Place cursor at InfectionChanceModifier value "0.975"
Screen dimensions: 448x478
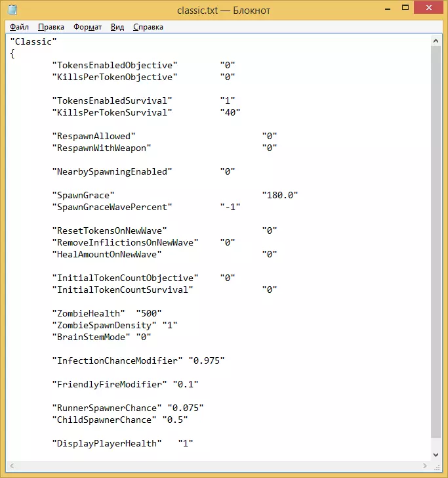tap(207, 360)
